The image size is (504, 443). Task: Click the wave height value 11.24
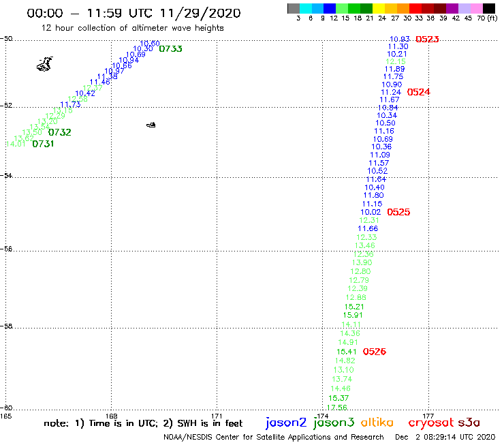pyautogui.click(x=391, y=92)
